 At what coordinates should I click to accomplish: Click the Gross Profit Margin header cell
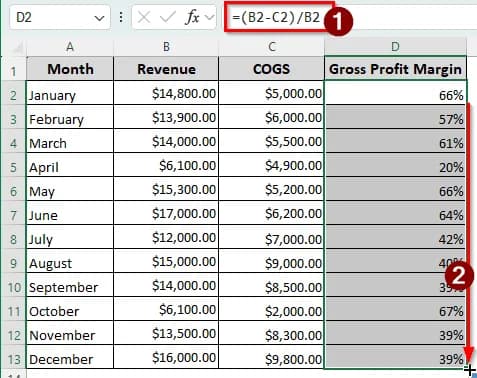tap(395, 69)
